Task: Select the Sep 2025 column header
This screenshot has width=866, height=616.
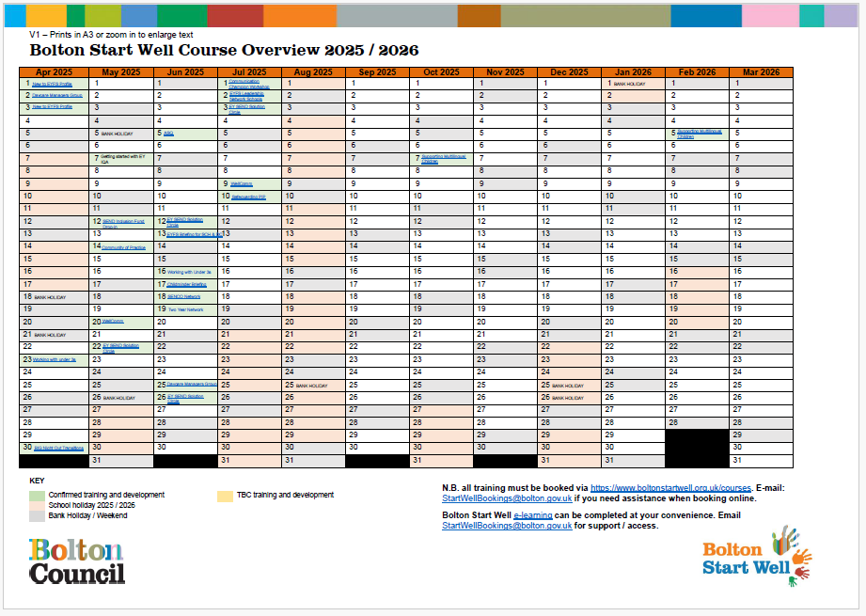Action: (x=377, y=72)
